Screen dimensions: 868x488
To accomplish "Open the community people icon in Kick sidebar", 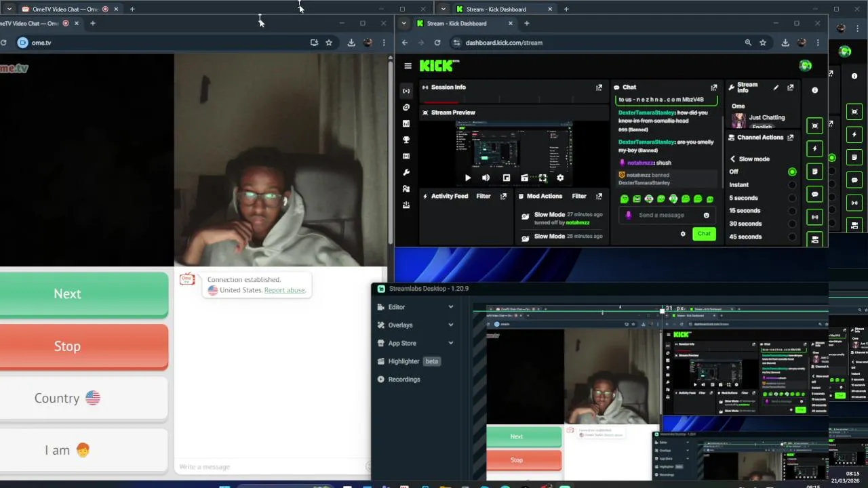I will tap(406, 188).
